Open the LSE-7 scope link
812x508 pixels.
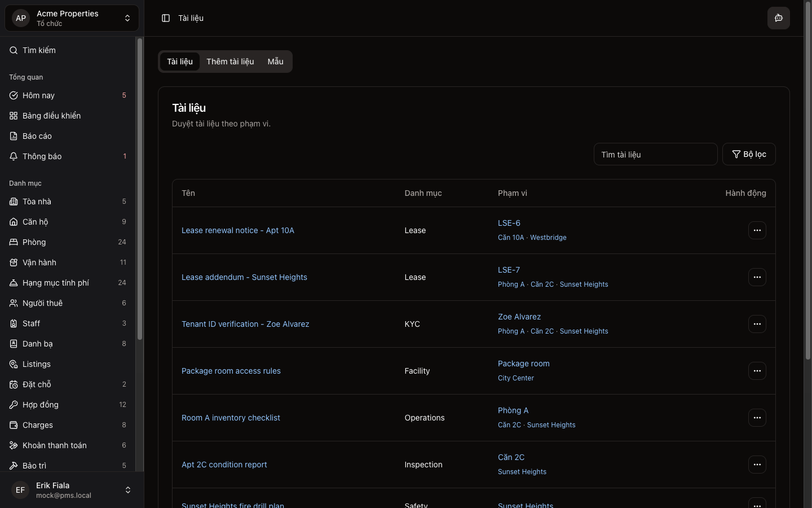(509, 270)
